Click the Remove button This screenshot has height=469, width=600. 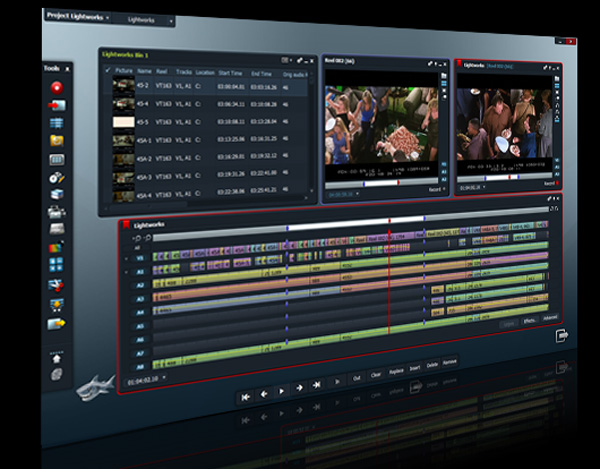[x=450, y=362]
